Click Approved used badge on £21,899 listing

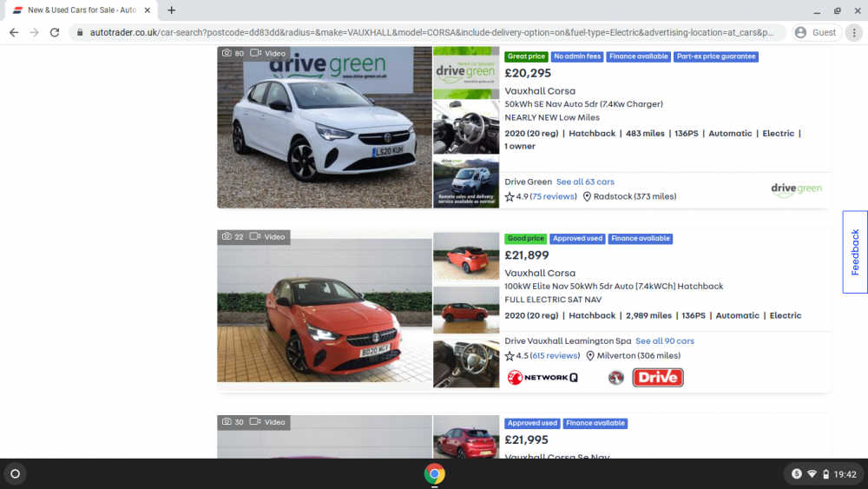(x=577, y=239)
